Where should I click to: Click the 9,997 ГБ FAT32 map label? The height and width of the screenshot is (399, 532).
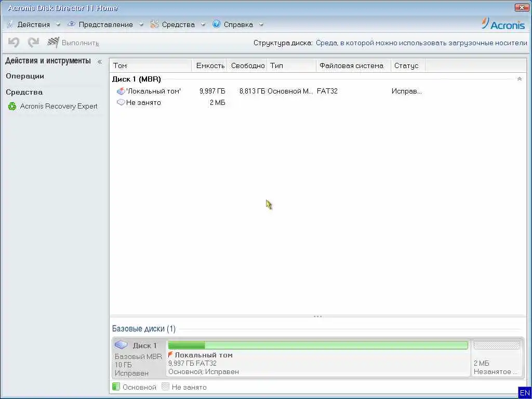coord(192,363)
